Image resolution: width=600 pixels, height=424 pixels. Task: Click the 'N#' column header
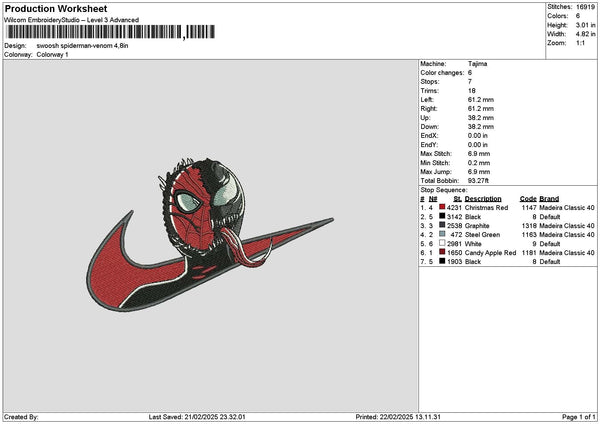433,199
